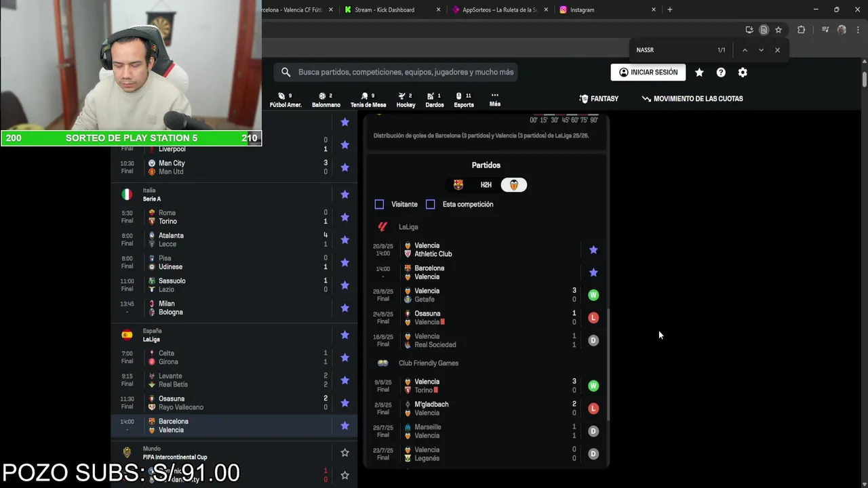Open the Italy flag Serie A league
This screenshot has height=488, width=868.
pyautogui.click(x=127, y=195)
